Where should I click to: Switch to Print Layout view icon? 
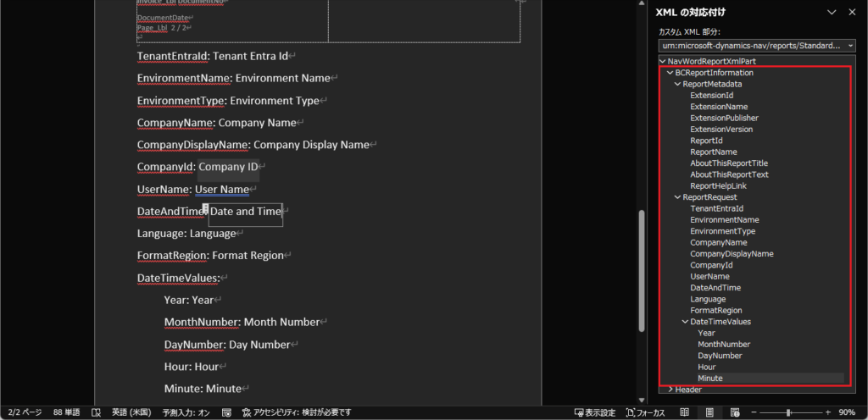tap(708, 412)
